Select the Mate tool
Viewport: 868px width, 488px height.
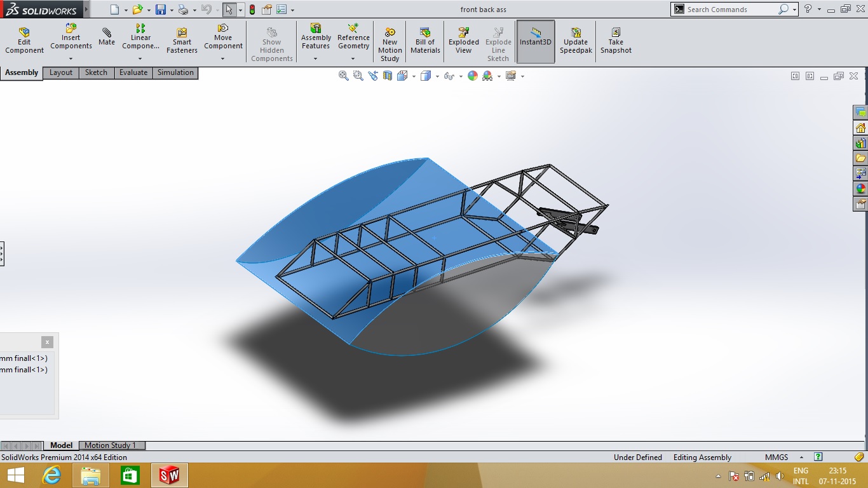coord(107,37)
